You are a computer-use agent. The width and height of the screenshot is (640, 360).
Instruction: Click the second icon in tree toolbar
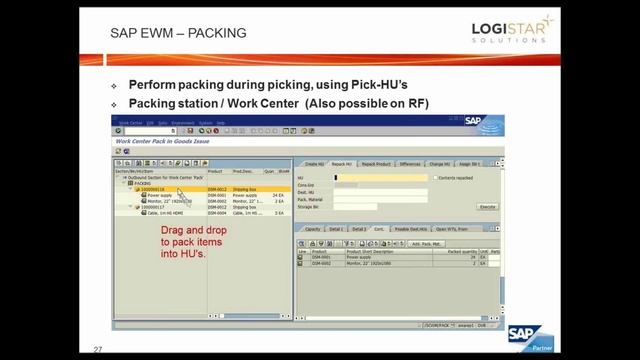pos(127,163)
